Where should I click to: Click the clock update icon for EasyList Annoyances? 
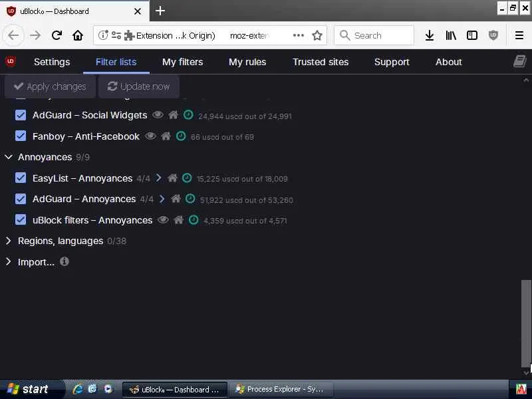(187, 178)
